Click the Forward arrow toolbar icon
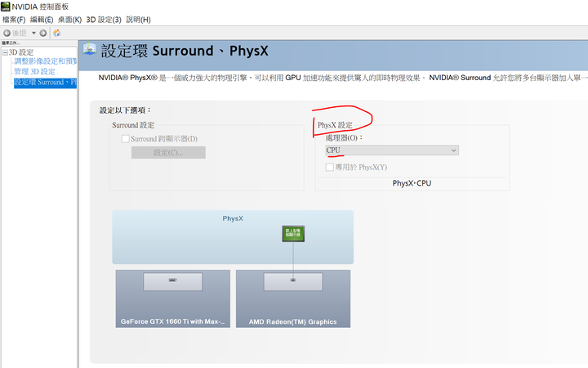 pos(43,33)
